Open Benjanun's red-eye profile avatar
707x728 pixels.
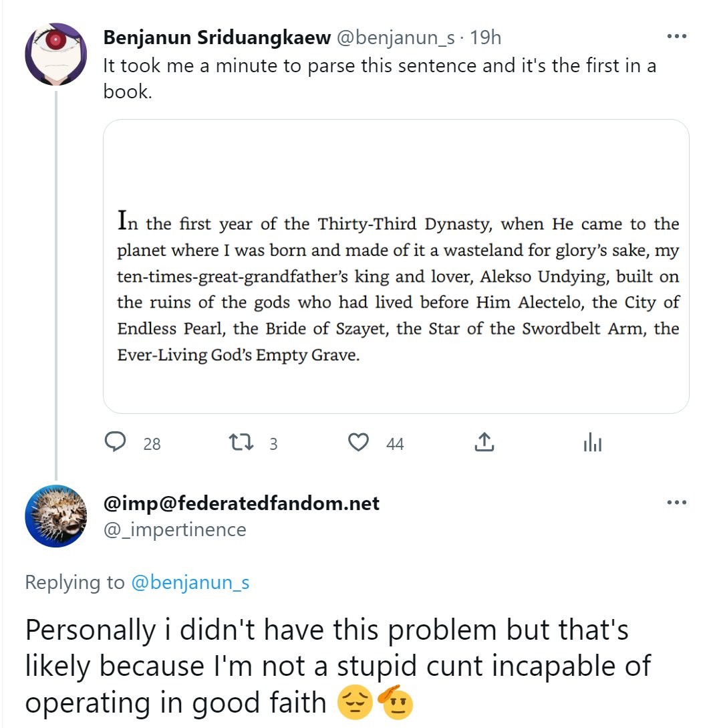coord(55,53)
